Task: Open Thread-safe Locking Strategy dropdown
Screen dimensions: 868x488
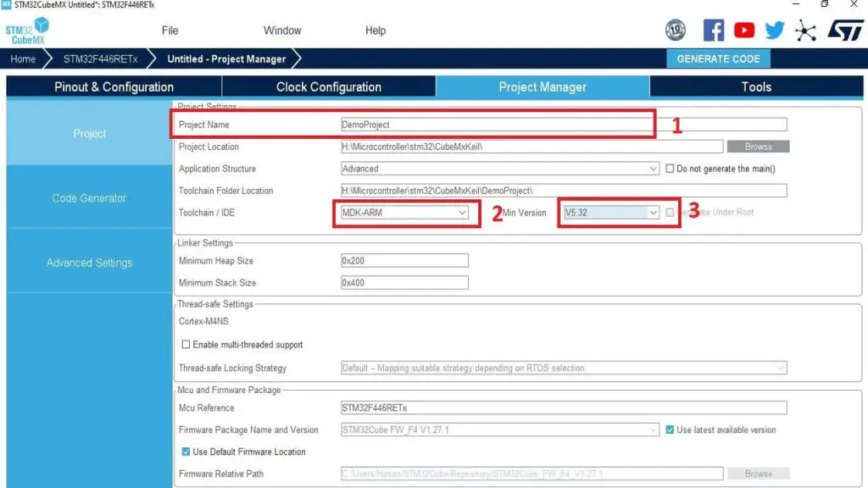Action: (x=564, y=368)
